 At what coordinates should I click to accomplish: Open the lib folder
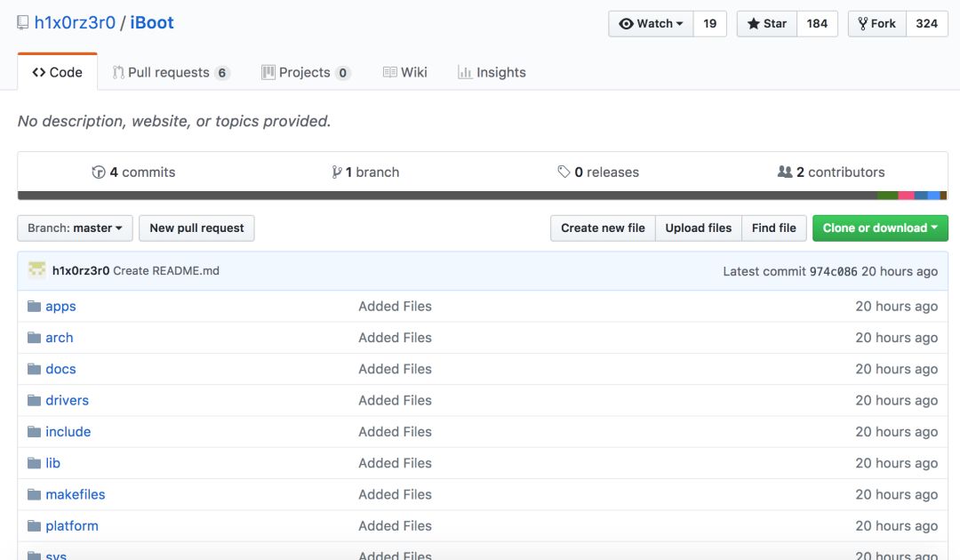coord(52,463)
